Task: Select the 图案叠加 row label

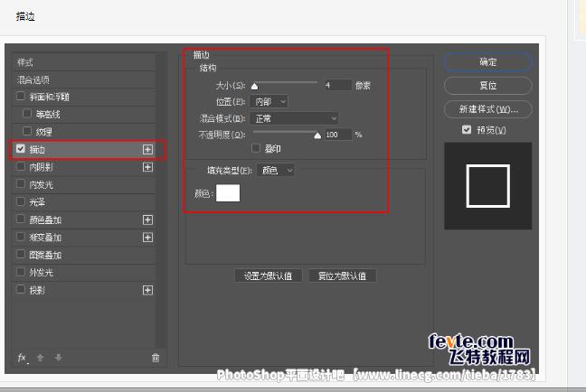Action: (x=45, y=255)
